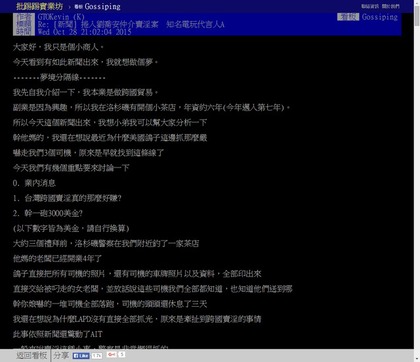
Task: Click the Google +1 count bubble
Action: coord(122,354)
